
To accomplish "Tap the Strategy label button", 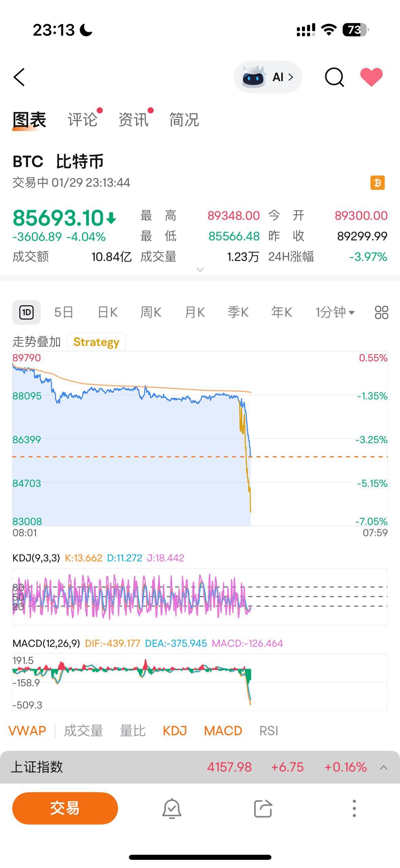I will pos(96,342).
